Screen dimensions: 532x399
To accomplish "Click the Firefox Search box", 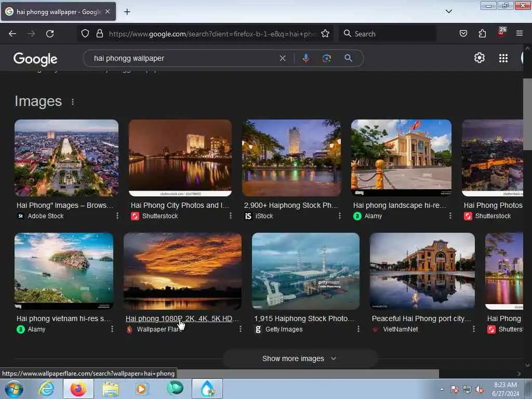I will pyautogui.click(x=388, y=34).
